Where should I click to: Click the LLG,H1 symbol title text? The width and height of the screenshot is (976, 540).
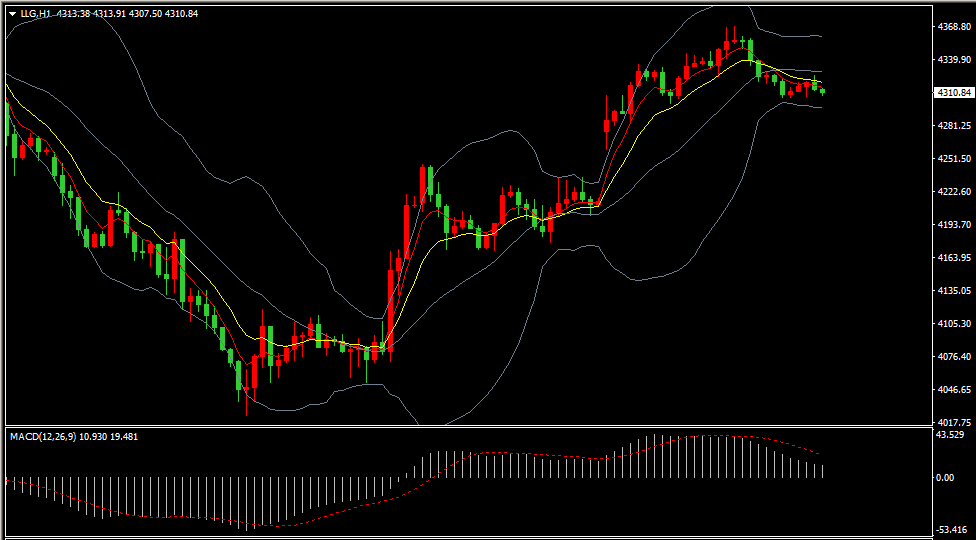35,13
